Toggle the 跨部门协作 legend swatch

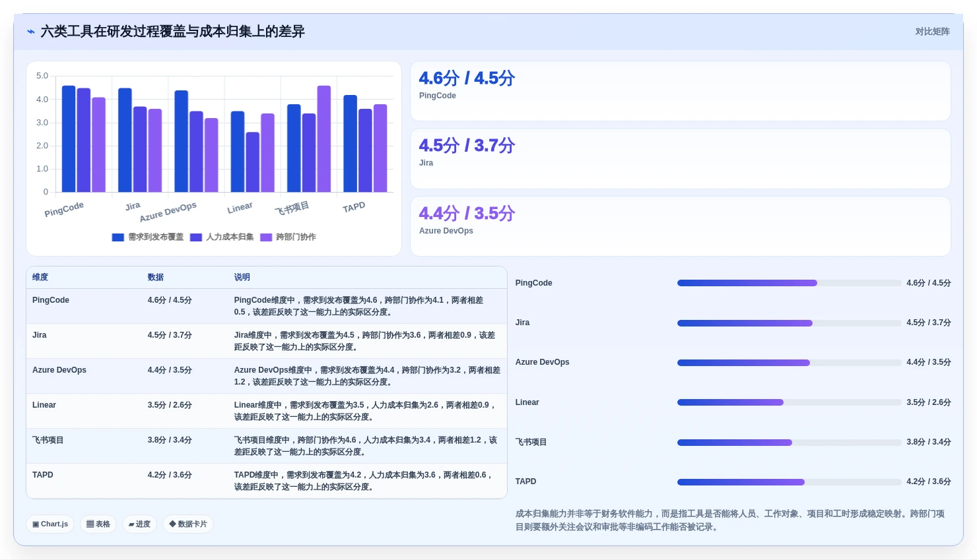266,237
